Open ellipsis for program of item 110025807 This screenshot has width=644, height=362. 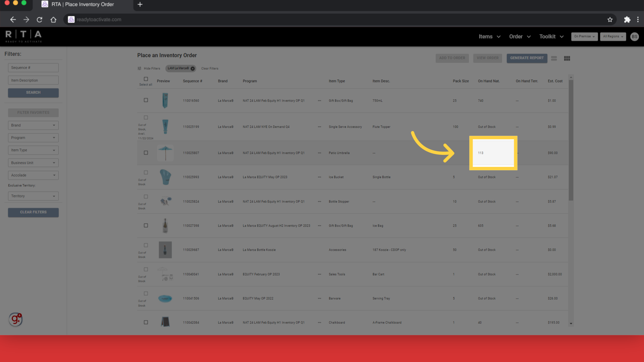pos(319,153)
